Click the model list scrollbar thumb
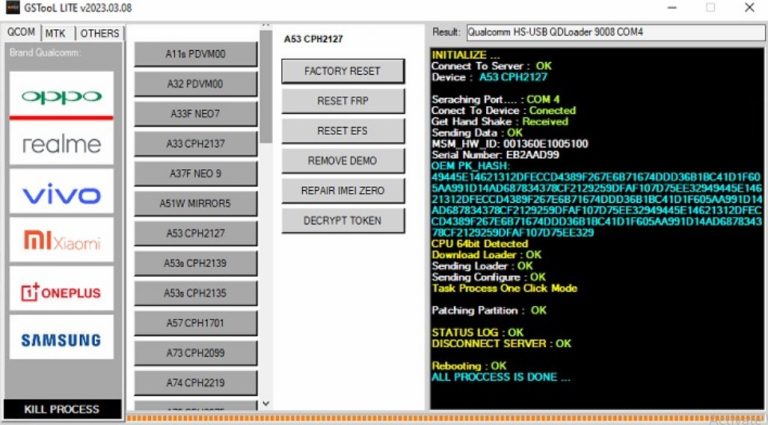Screen dimensions: 768x425 (265, 87)
